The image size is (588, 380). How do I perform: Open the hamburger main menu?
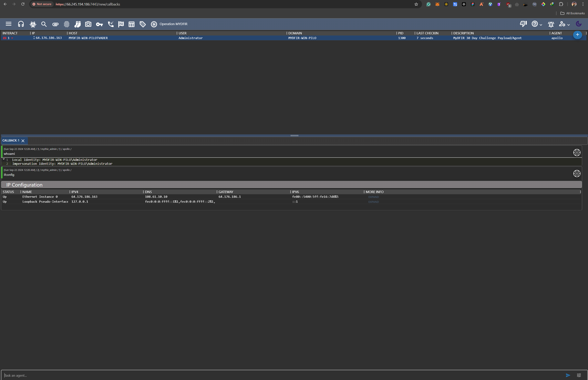[9, 24]
